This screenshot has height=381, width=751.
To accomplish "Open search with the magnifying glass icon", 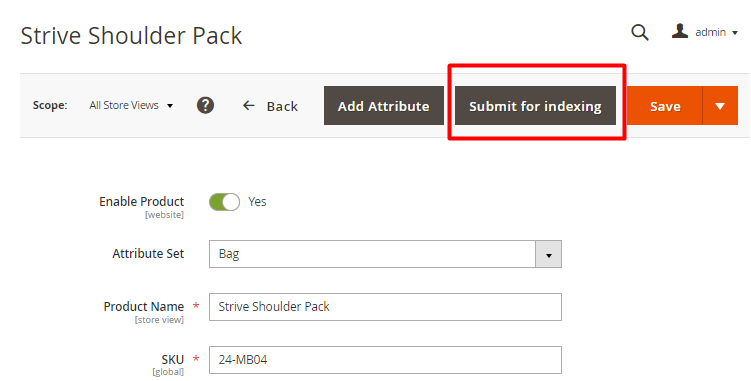I will click(640, 33).
